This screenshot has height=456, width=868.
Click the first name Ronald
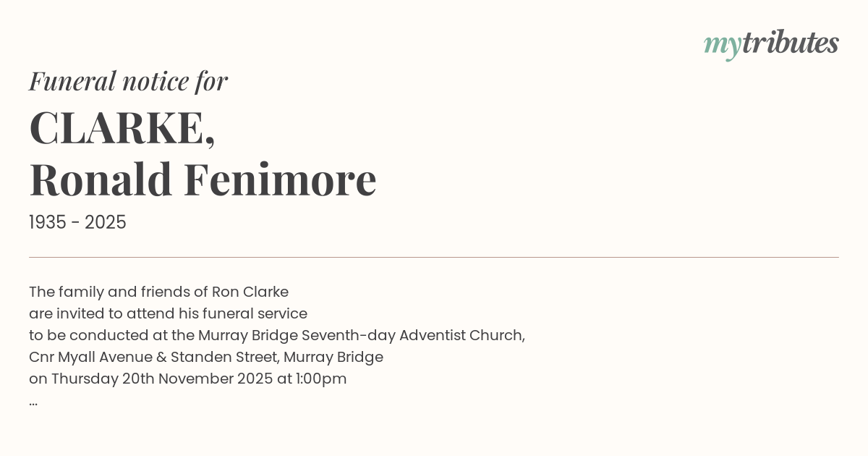pyautogui.click(x=101, y=180)
